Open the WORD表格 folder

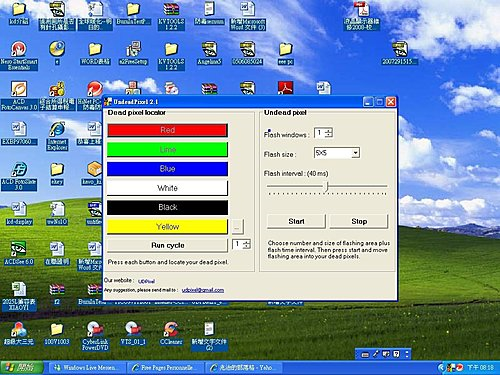coord(95,53)
